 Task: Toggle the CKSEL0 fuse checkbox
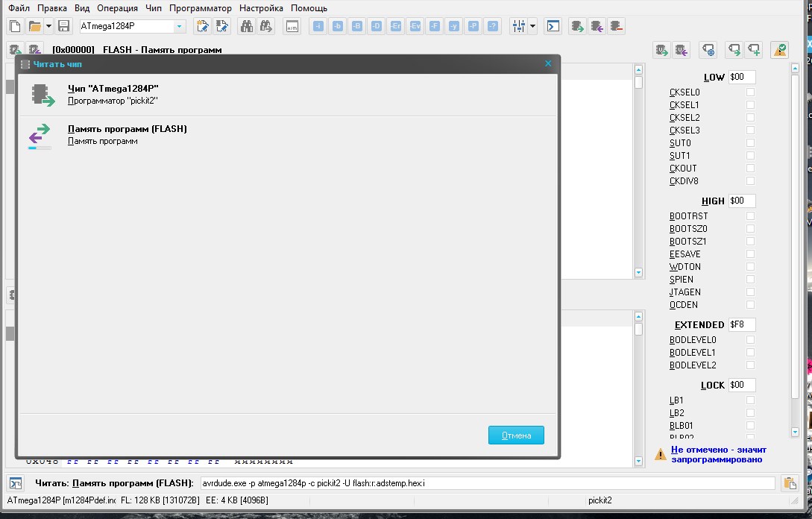(750, 92)
